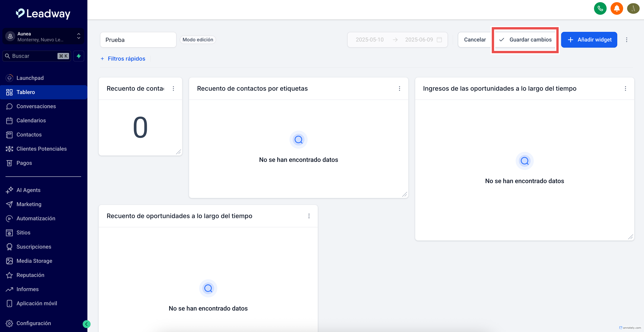Open the dashboard more options kebab menu
The image size is (644, 332).
[626, 40]
